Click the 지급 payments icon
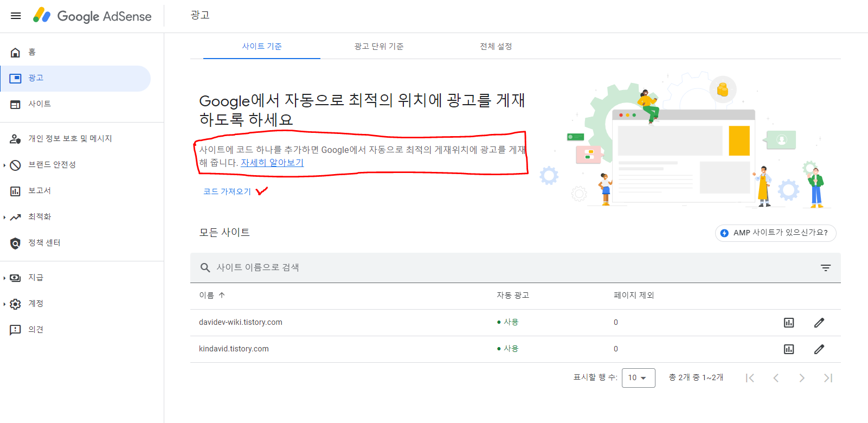 [15, 278]
